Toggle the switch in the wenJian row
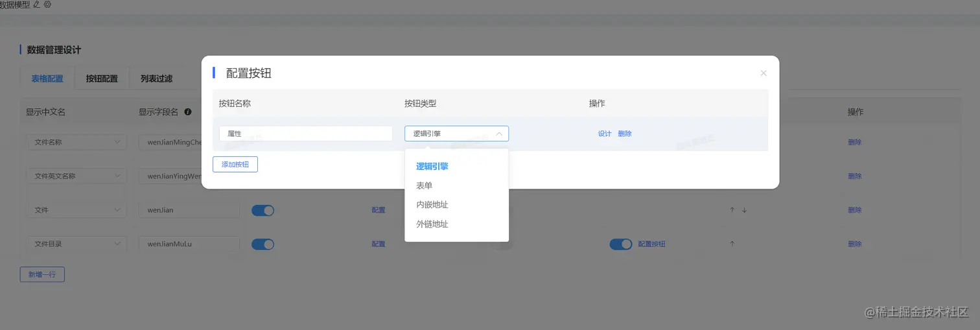This screenshot has height=330, width=980. (263, 210)
